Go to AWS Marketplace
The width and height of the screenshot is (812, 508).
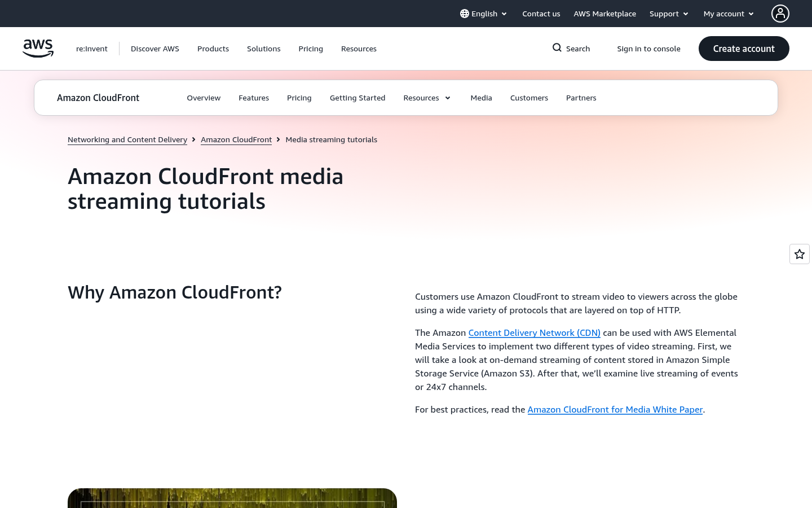604,14
